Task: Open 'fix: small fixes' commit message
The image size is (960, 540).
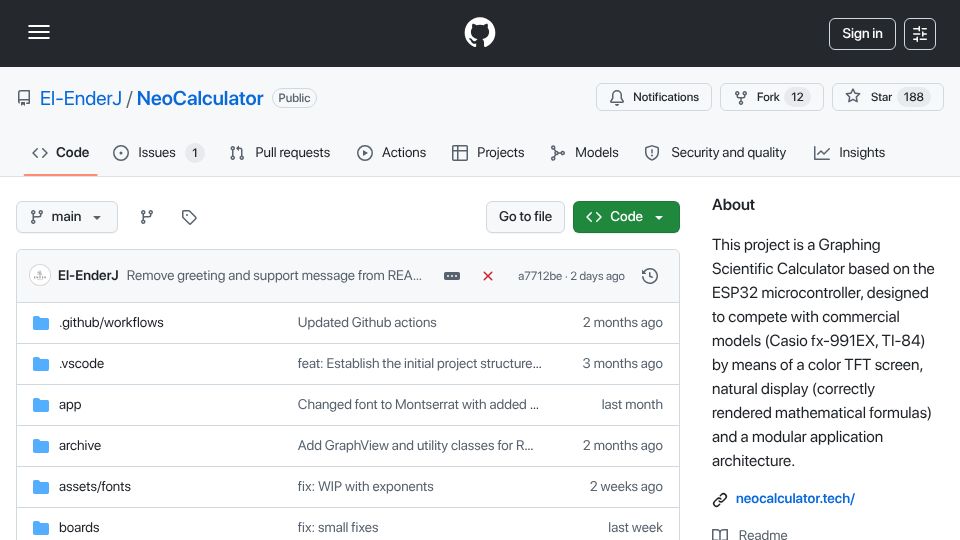Action: tap(338, 528)
